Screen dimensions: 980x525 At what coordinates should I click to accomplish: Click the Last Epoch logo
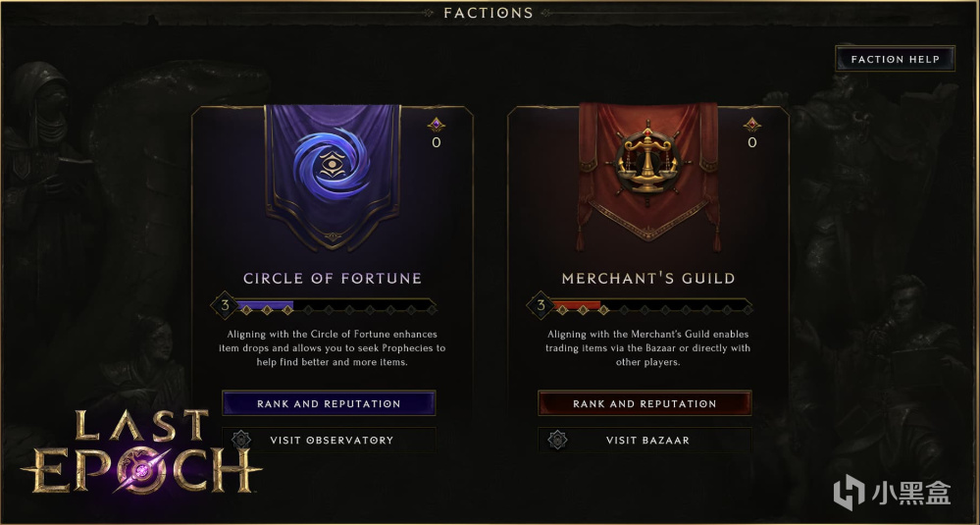(x=142, y=451)
